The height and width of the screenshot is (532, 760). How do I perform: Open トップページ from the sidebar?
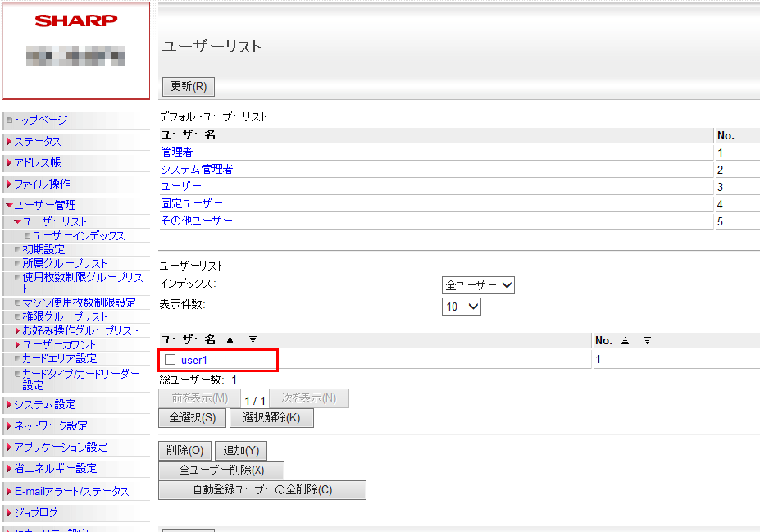coord(40,120)
